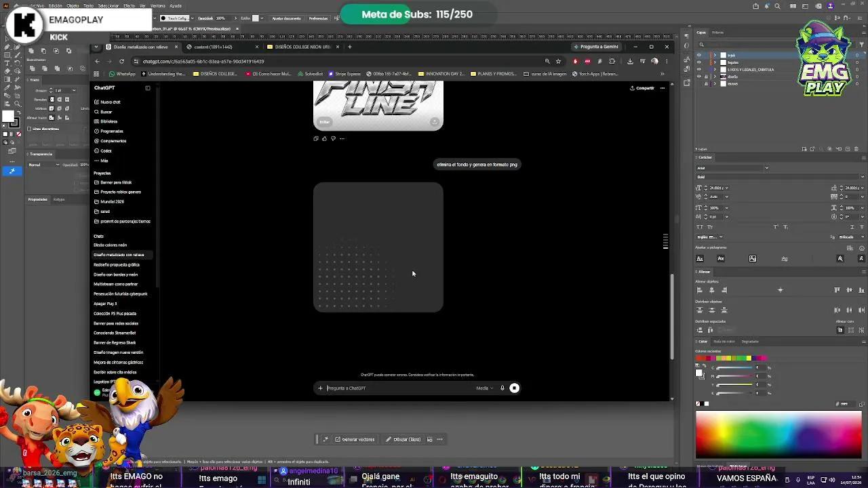The width and height of the screenshot is (868, 488).
Task: Open conversation options dots next to Compartir
Action: tap(663, 88)
